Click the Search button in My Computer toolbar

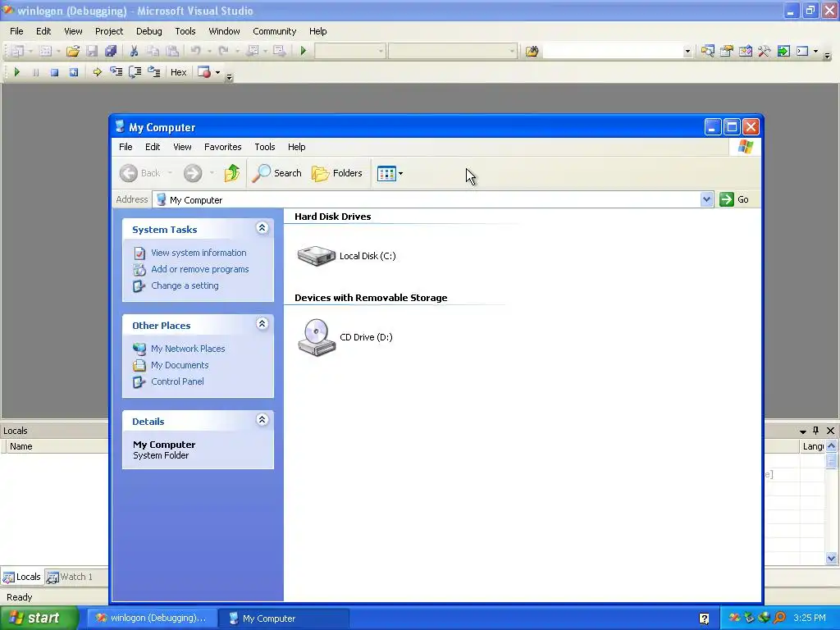tap(277, 173)
